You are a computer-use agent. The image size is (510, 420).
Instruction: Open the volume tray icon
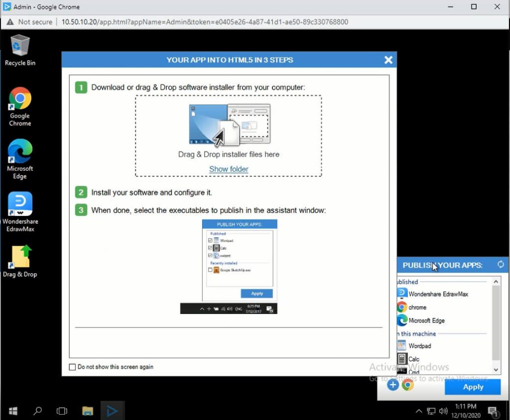coord(443,411)
